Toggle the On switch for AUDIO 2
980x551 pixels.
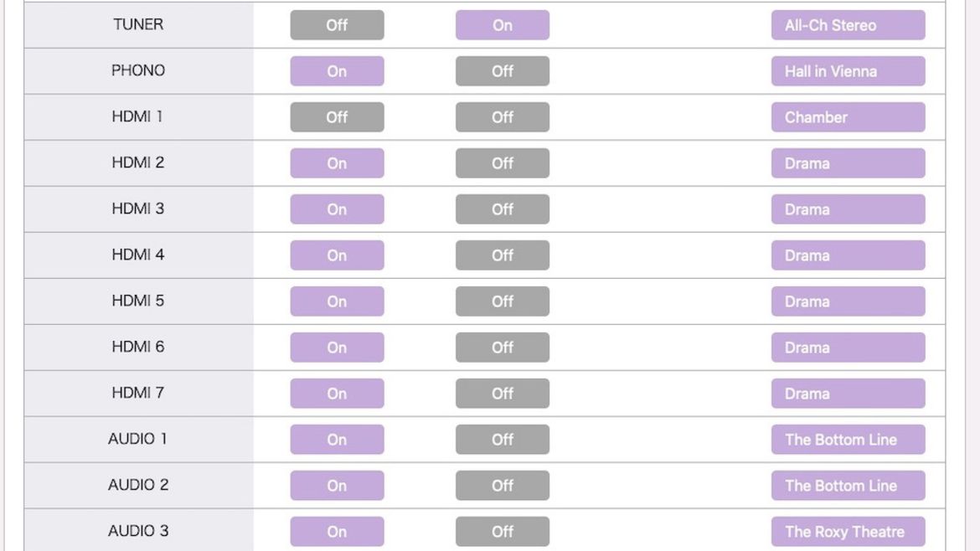point(337,486)
